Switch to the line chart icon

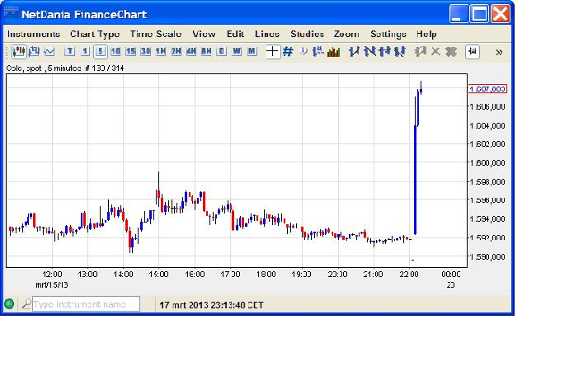49,52
